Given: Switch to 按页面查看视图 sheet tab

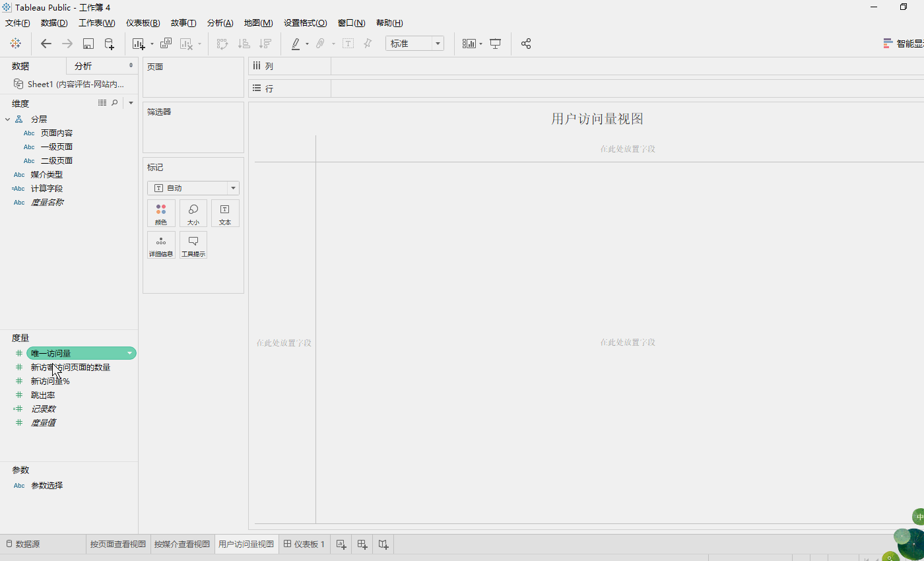Looking at the screenshot, I should pyautogui.click(x=118, y=544).
